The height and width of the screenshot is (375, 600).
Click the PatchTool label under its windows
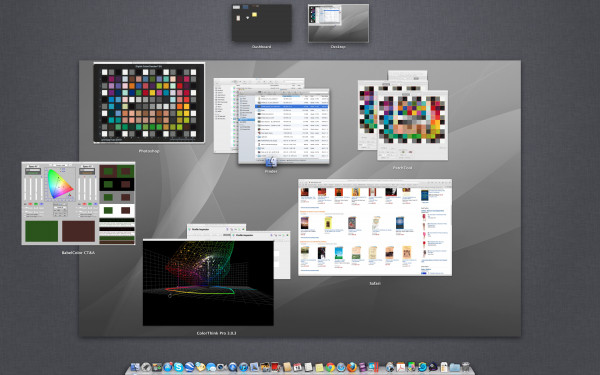(403, 168)
